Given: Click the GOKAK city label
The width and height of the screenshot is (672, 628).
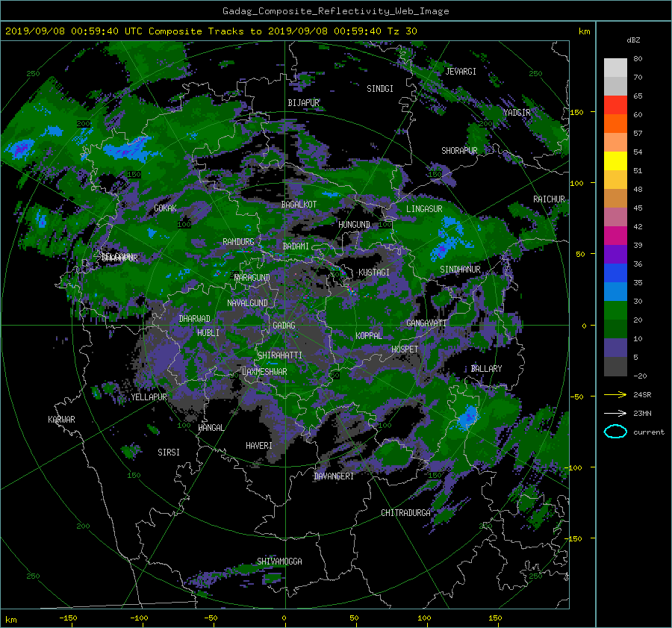Looking at the screenshot, I should (165, 208).
